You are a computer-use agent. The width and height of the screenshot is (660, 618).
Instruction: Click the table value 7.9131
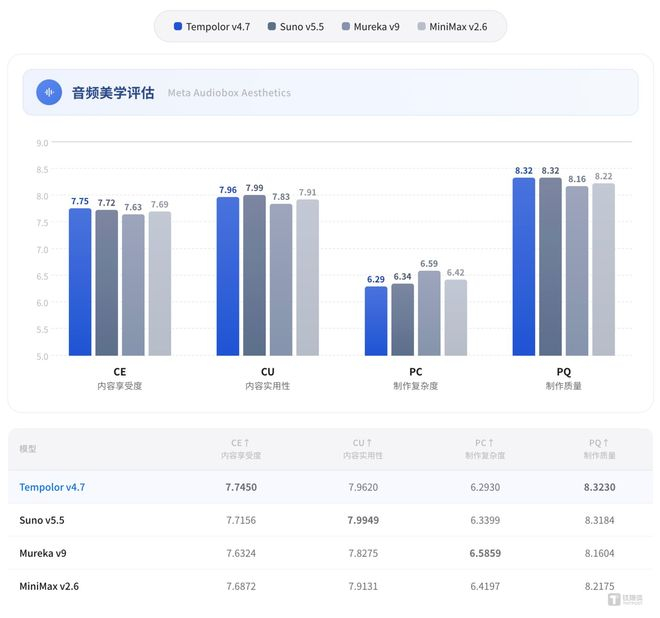tap(363, 586)
